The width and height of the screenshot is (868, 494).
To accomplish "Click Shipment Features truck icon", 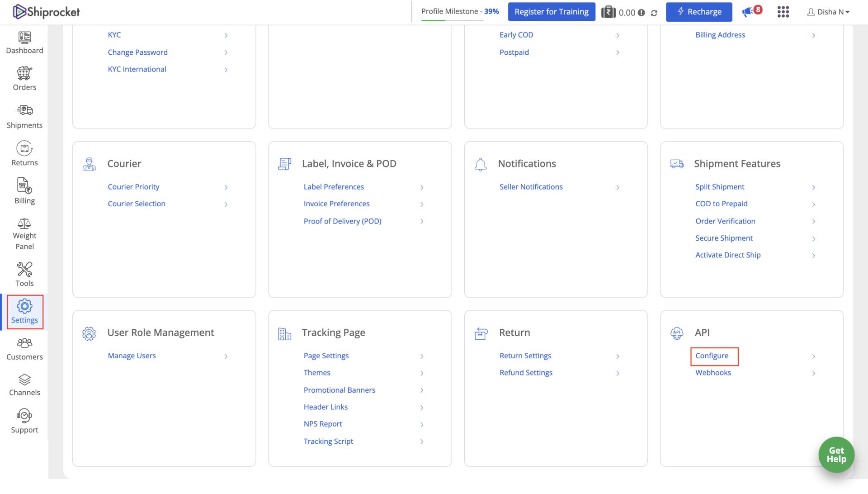I will click(677, 164).
